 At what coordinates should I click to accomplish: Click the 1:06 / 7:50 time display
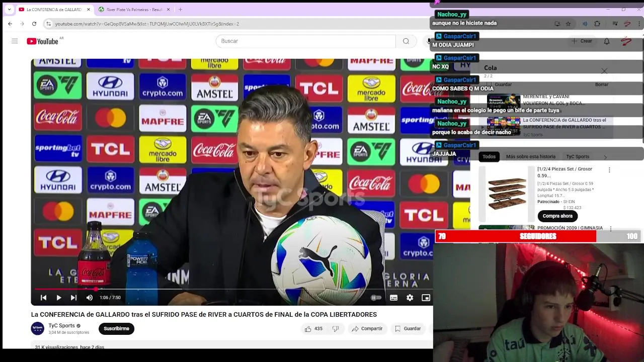click(110, 298)
